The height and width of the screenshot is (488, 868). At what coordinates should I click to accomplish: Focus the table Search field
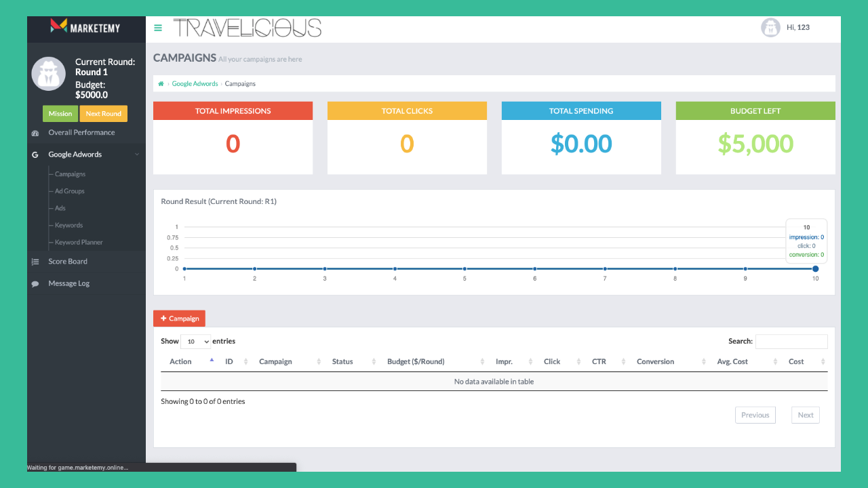click(x=791, y=342)
